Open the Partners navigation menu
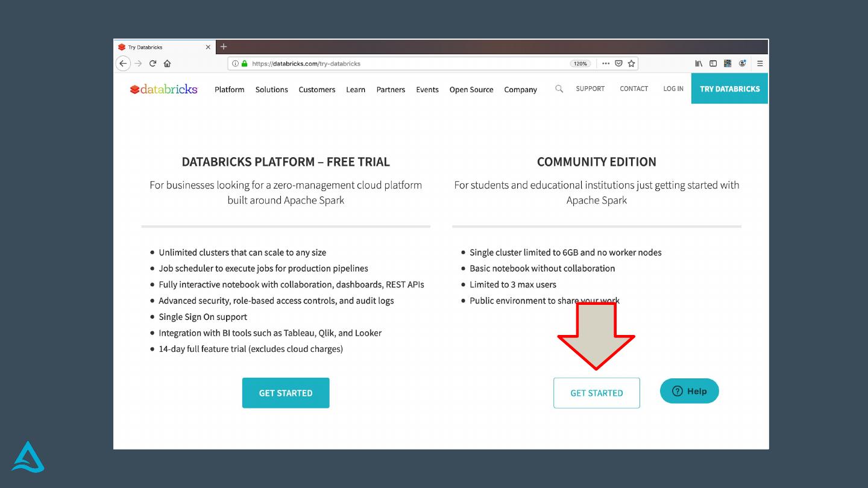 pyautogui.click(x=391, y=89)
